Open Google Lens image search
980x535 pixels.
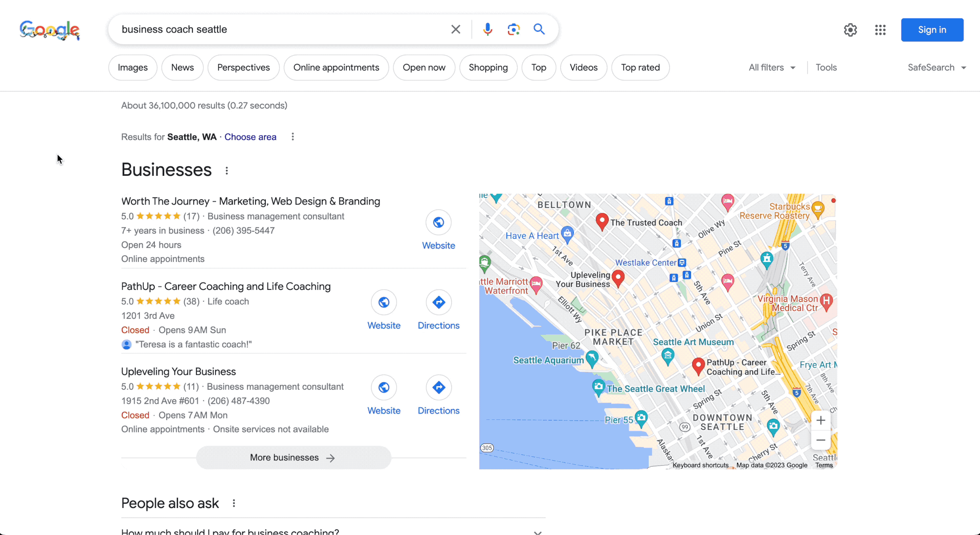(x=514, y=29)
